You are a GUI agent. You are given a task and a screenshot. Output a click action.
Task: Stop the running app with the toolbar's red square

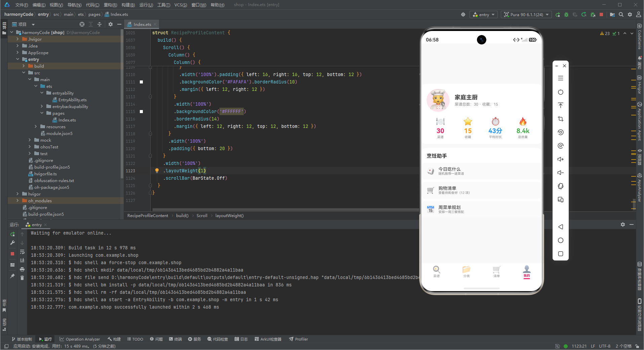[x=601, y=14]
